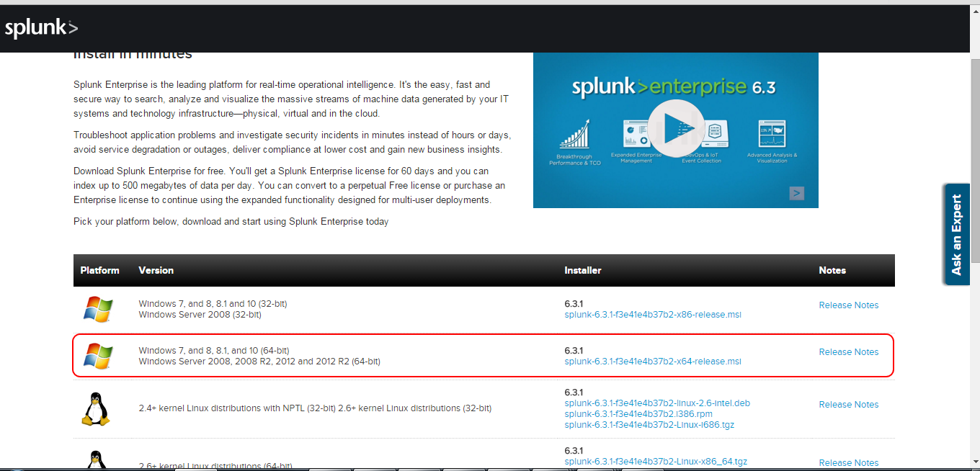Screen dimensions: 980x471
Task: Select text 'Windows Server 2008, 2008 R2, 2012 and 2012 R2 (64-bit)'
Action: 259,362
